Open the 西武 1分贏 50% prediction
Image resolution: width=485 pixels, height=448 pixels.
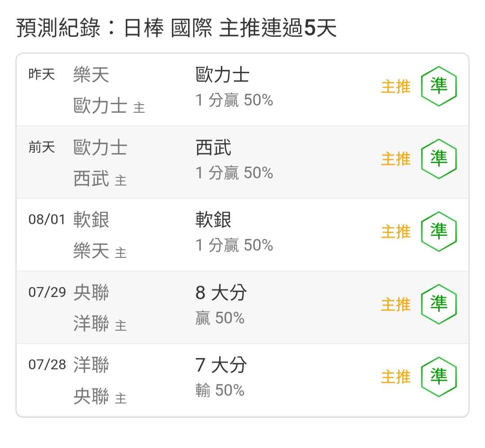(234, 160)
